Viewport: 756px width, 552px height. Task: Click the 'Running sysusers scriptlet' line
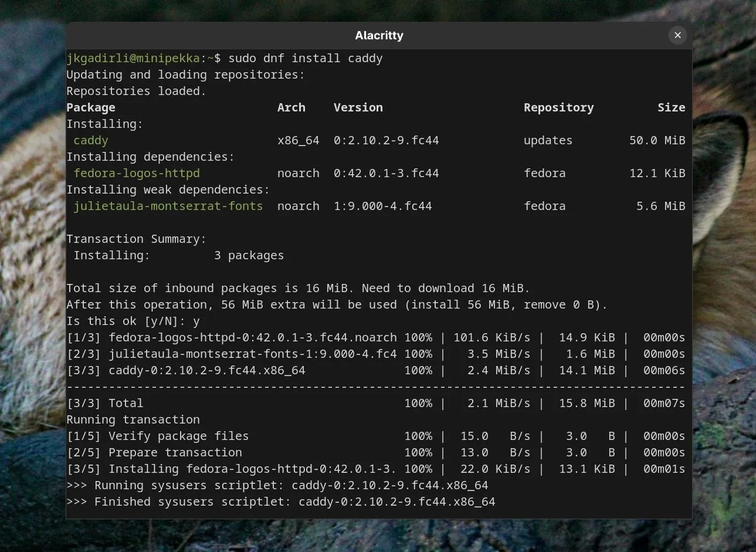pyautogui.click(x=277, y=485)
